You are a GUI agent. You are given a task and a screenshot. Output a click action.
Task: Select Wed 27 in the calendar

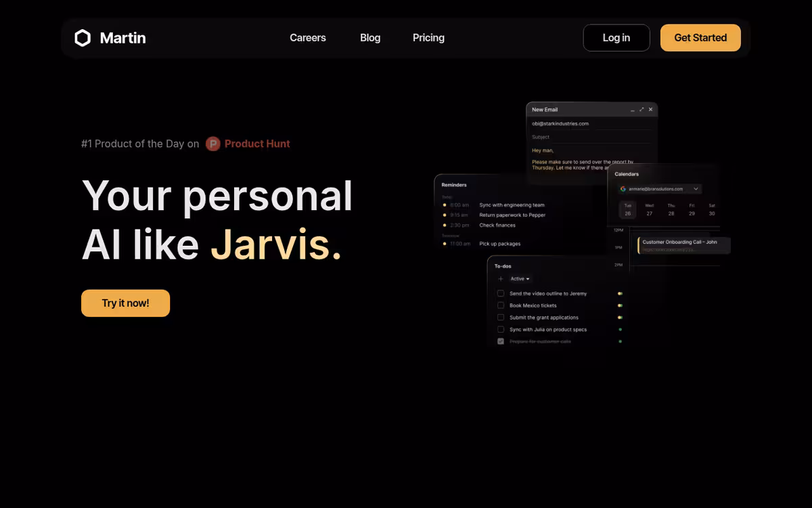[x=650, y=209]
